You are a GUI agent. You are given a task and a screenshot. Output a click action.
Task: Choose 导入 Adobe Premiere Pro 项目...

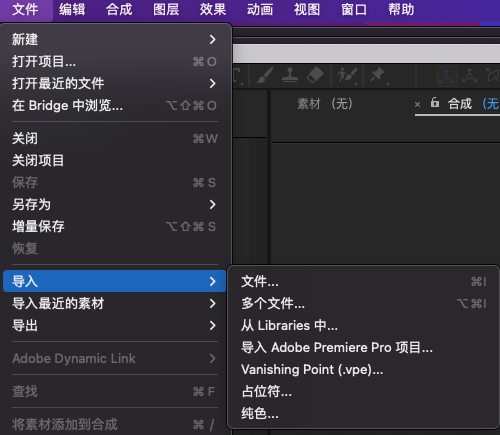point(363,348)
